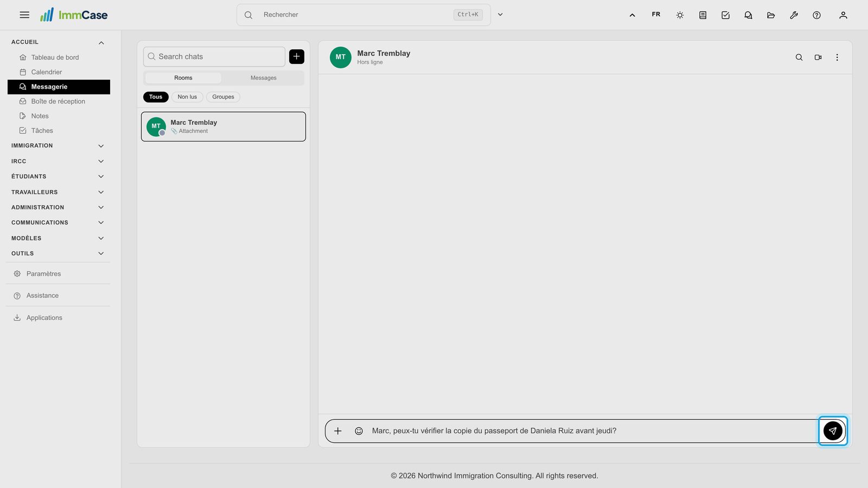Image resolution: width=868 pixels, height=488 pixels.
Task: Expand the IMMIGRATION section
Action: click(59, 146)
